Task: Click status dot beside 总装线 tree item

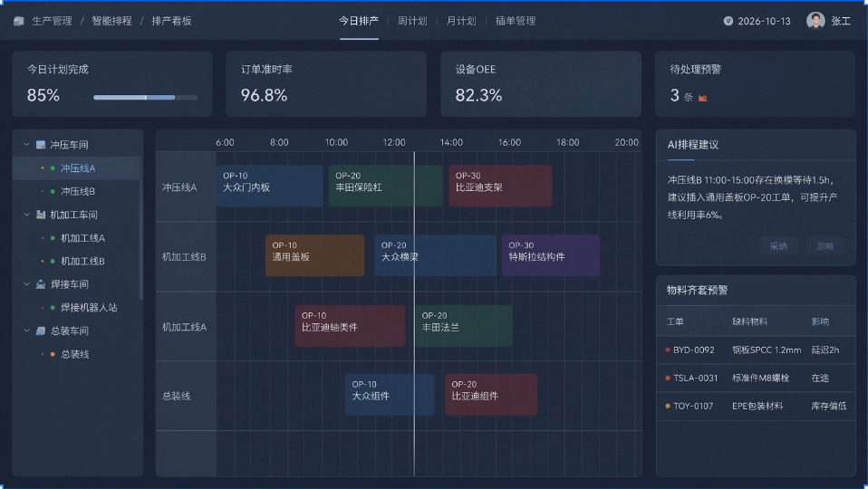Action: click(x=53, y=354)
